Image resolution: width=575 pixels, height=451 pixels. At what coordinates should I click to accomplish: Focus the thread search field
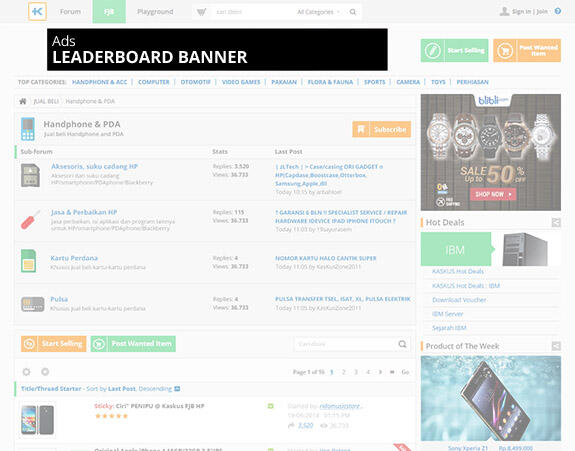pos(345,344)
